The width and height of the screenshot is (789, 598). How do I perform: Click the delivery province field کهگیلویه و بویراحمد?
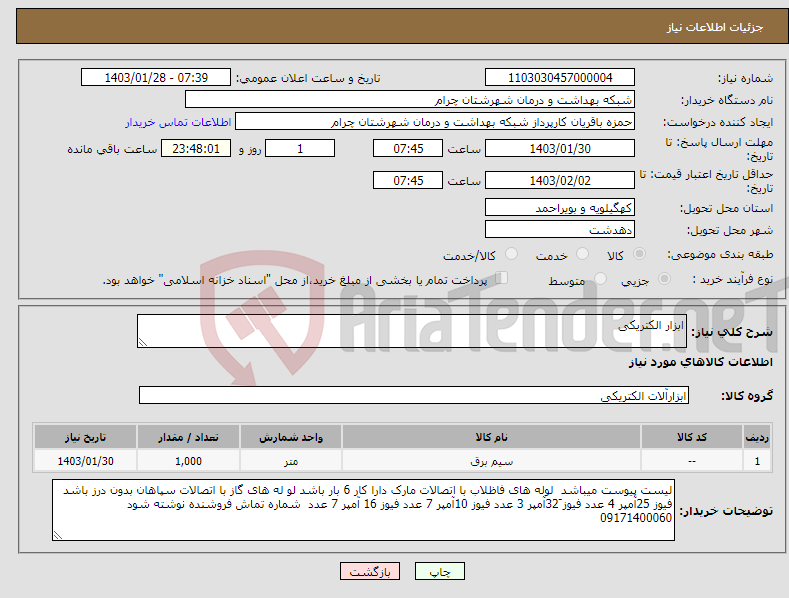point(560,207)
